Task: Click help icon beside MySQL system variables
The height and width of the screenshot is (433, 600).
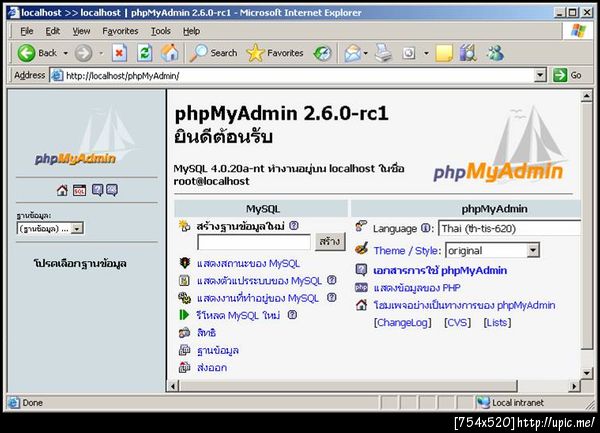Action: pyautogui.click(x=332, y=280)
